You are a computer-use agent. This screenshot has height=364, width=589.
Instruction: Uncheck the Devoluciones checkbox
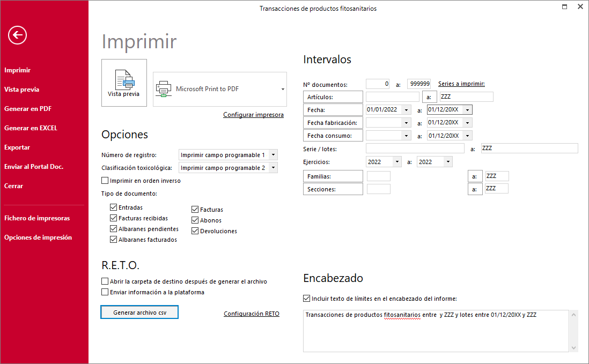[x=195, y=231]
